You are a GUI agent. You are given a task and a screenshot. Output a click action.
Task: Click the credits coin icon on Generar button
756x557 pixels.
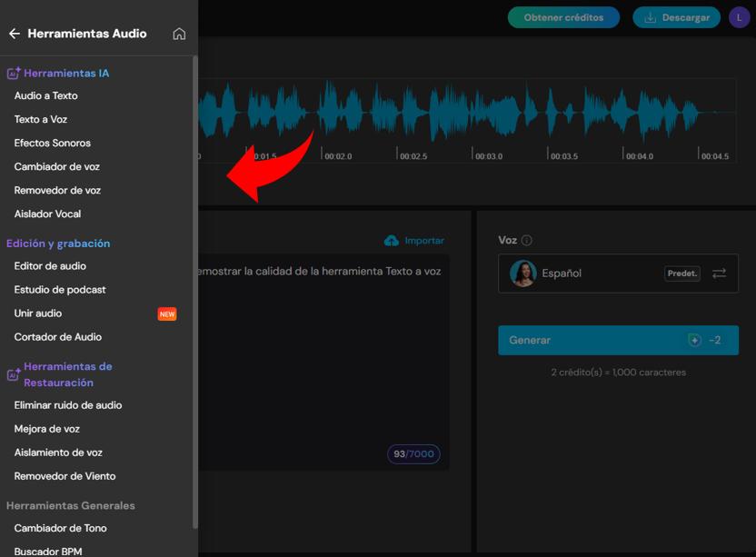click(x=695, y=341)
